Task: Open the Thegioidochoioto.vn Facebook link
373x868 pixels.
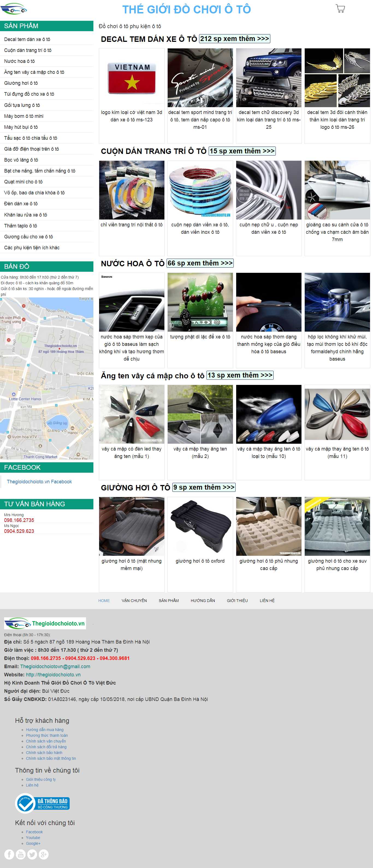Action: coord(39,481)
